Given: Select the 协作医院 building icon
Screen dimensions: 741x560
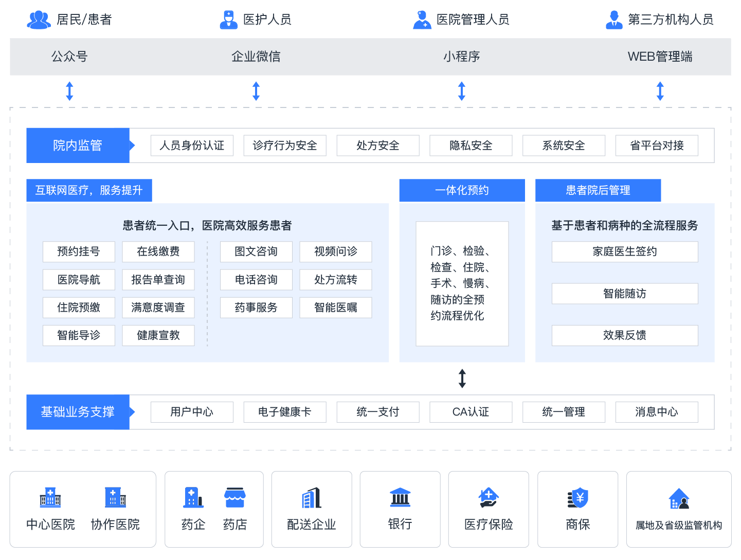Looking at the screenshot, I should (x=114, y=497).
